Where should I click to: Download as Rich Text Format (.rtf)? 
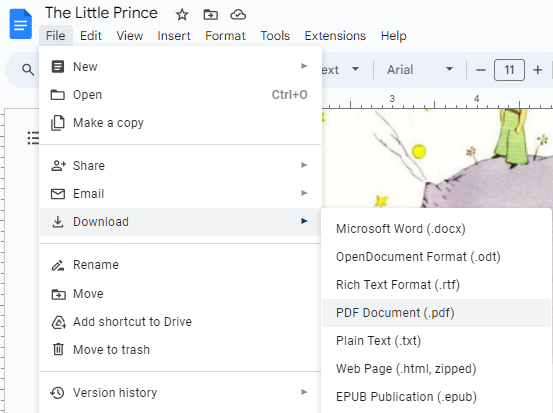(436, 285)
